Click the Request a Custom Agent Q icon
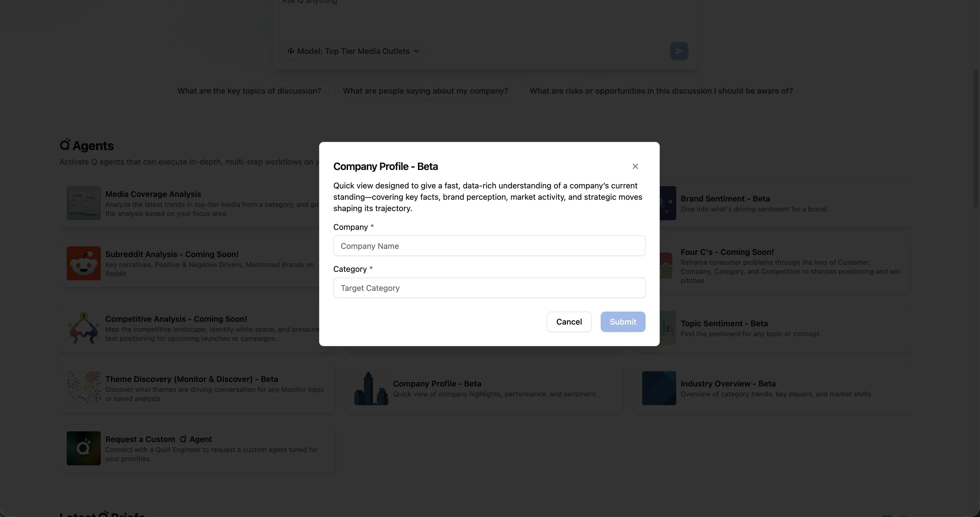 84,448
